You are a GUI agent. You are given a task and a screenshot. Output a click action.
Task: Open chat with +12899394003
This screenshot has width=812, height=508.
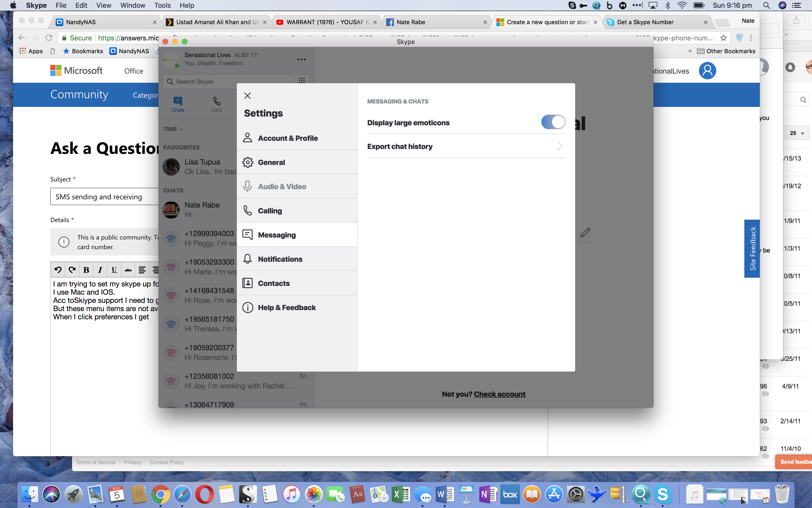200,238
